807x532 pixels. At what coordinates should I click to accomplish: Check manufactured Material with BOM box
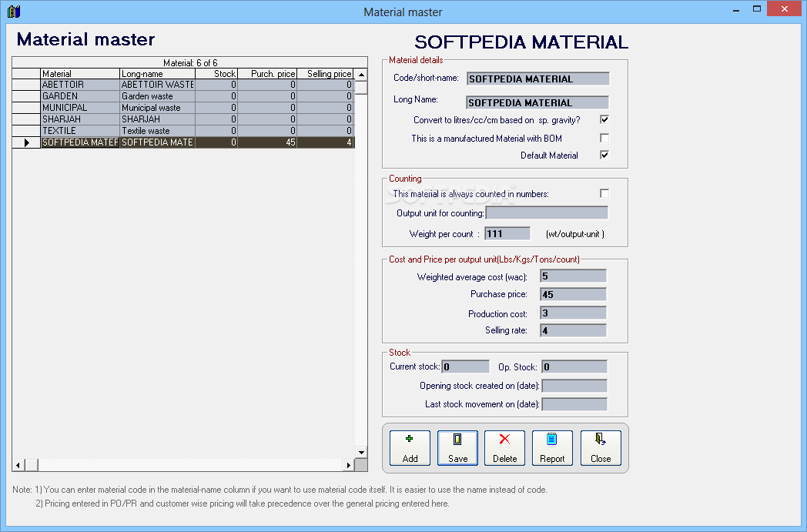(604, 138)
